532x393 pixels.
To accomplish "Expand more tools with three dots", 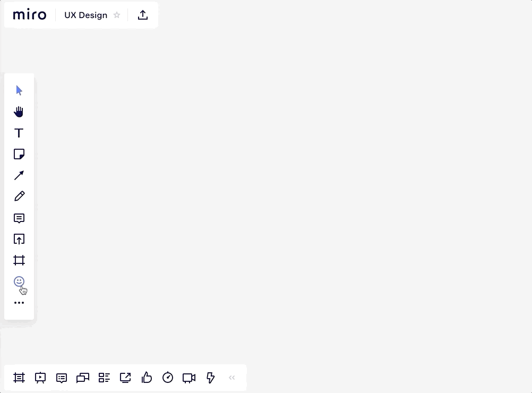I will tap(19, 303).
